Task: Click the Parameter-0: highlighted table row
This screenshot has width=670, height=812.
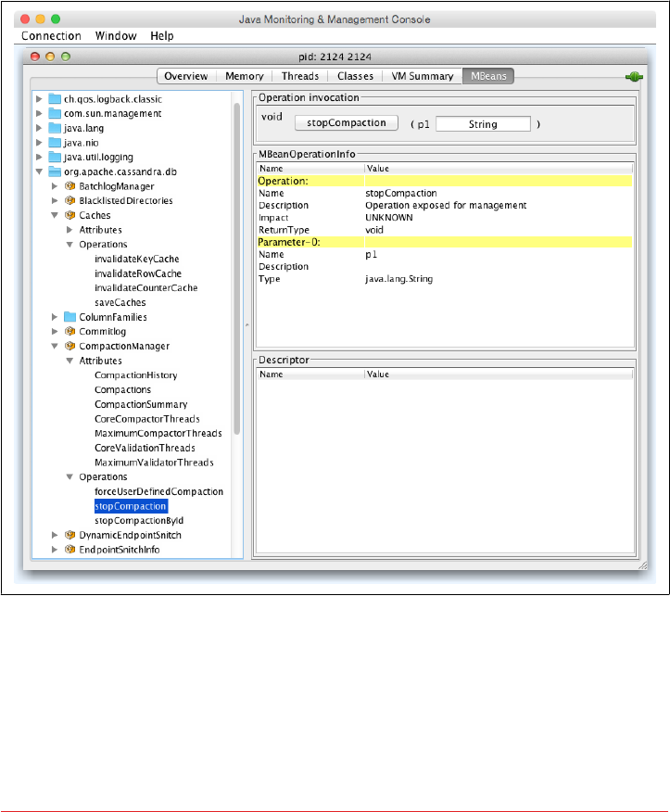Action: (445, 242)
